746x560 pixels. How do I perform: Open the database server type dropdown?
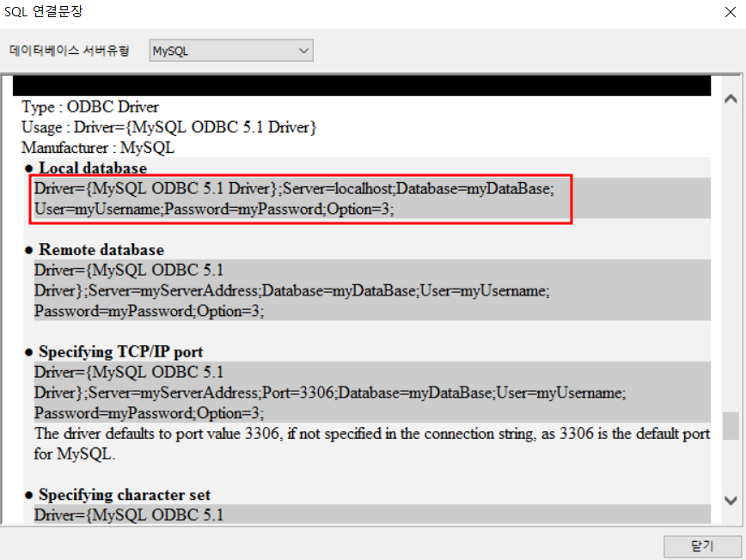[230, 51]
